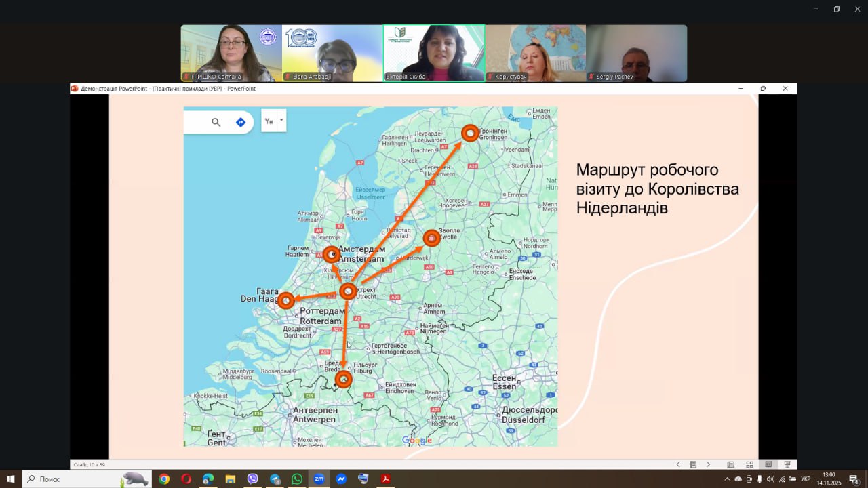Click the magnifier search icon on the map
This screenshot has width=868, height=488.
coord(216,122)
